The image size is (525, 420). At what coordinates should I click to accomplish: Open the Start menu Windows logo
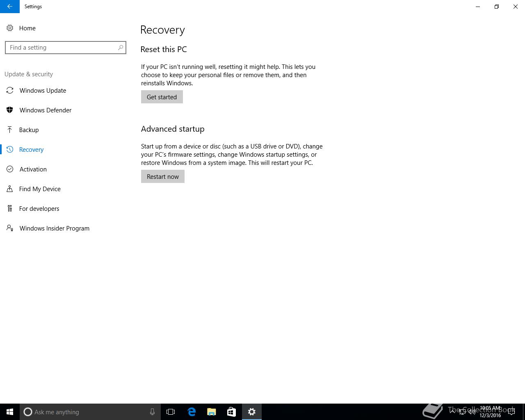pyautogui.click(x=10, y=412)
